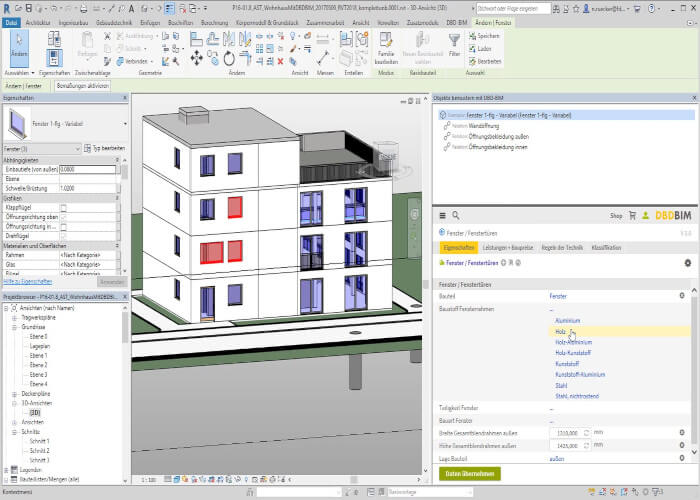Click the red Delete X icon

click(x=280, y=61)
